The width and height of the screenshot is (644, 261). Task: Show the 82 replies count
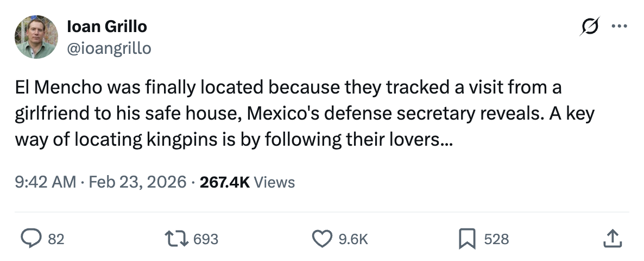point(56,239)
